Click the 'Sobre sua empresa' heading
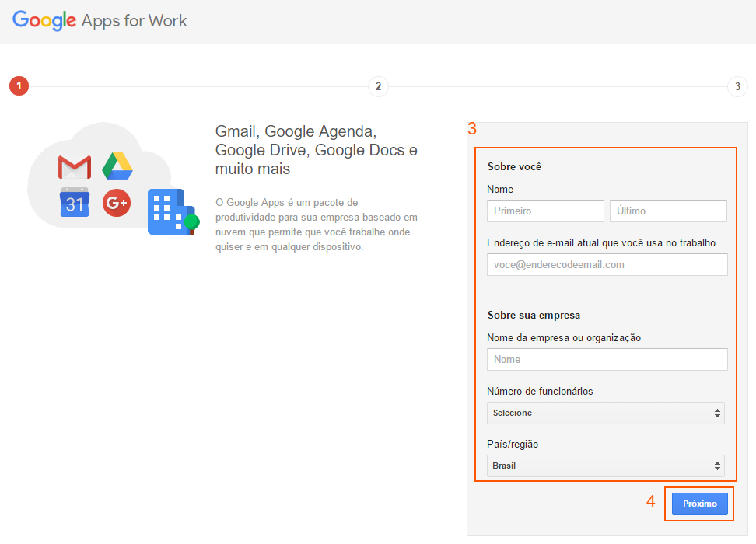 (534, 315)
